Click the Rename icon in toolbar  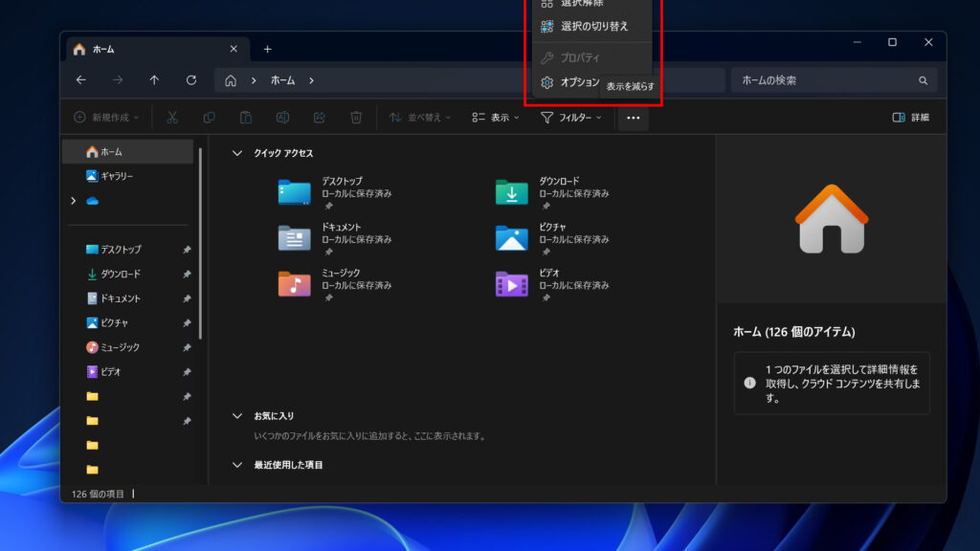282,118
